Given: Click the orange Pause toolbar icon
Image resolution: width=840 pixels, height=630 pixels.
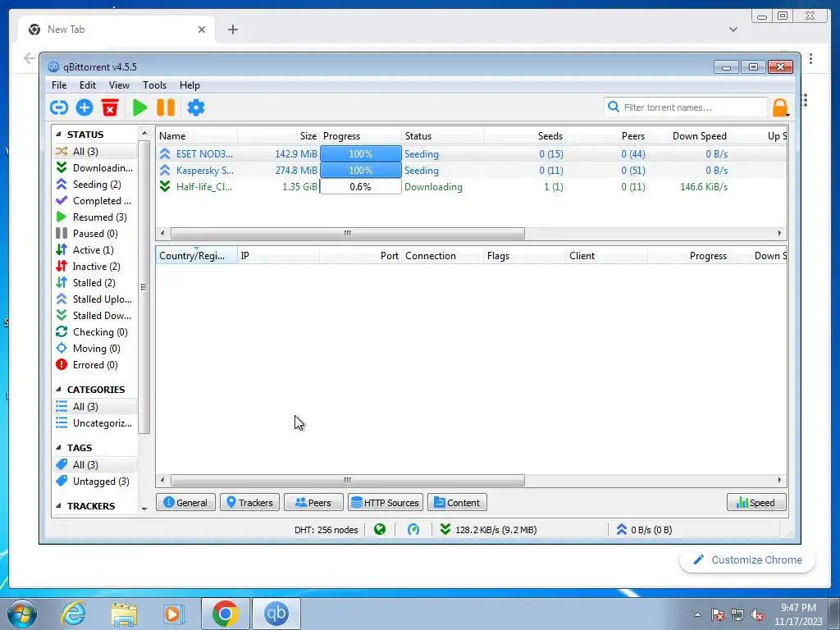Looking at the screenshot, I should point(166,107).
